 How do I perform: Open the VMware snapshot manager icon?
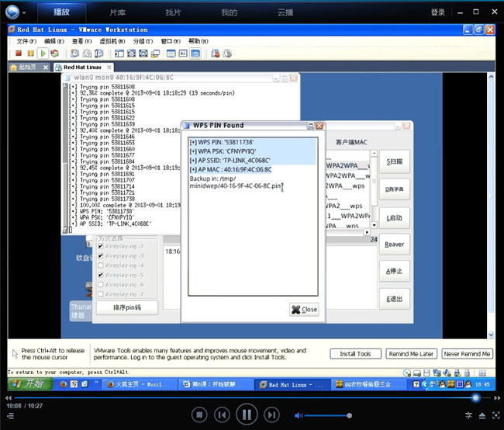click(99, 54)
